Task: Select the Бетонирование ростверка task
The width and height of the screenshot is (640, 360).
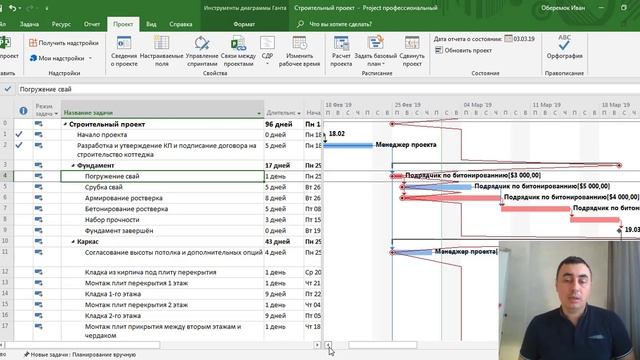Action: (127, 209)
